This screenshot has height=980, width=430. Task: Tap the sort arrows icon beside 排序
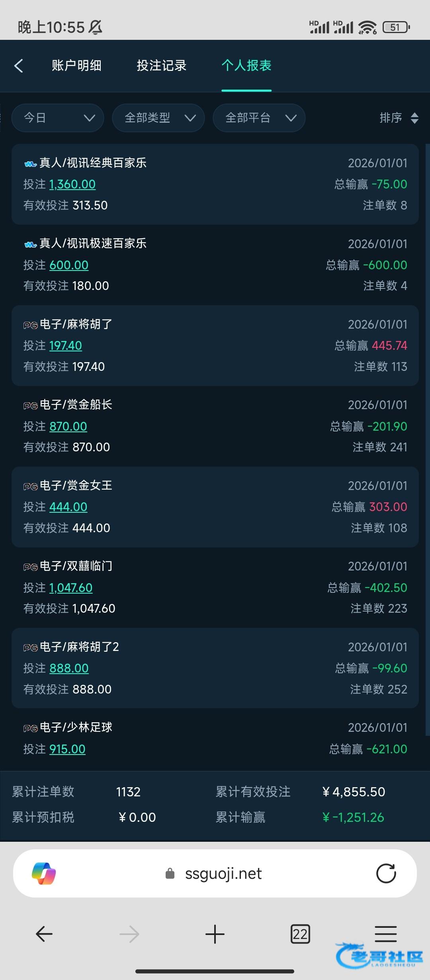[414, 118]
